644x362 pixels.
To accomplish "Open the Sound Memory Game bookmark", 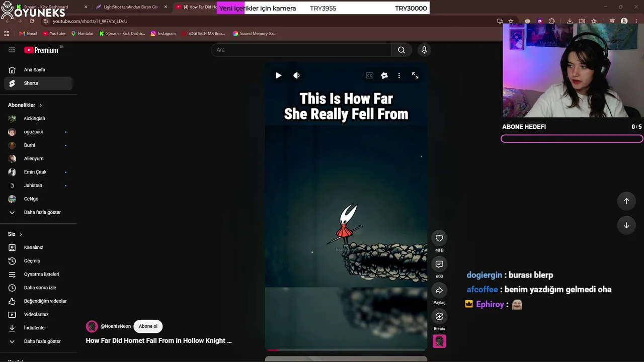I will [x=255, y=34].
